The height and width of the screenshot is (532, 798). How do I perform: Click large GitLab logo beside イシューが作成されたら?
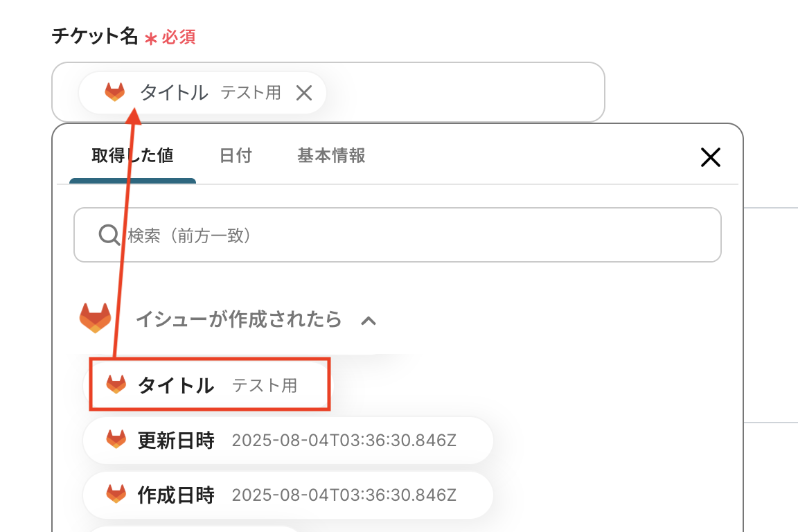[x=96, y=319]
